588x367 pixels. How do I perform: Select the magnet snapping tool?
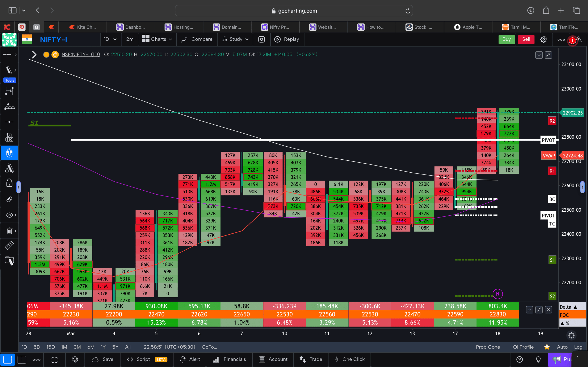point(9,153)
